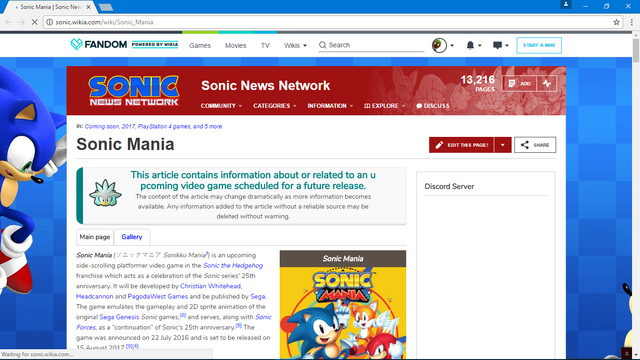Click the 13,216 pages counter
The height and width of the screenshot is (360, 640).
point(478,83)
